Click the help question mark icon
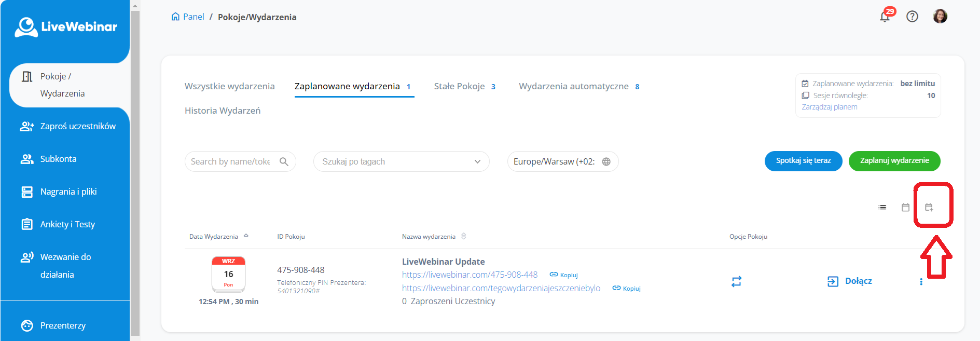The width and height of the screenshot is (980, 341). pos(912,17)
